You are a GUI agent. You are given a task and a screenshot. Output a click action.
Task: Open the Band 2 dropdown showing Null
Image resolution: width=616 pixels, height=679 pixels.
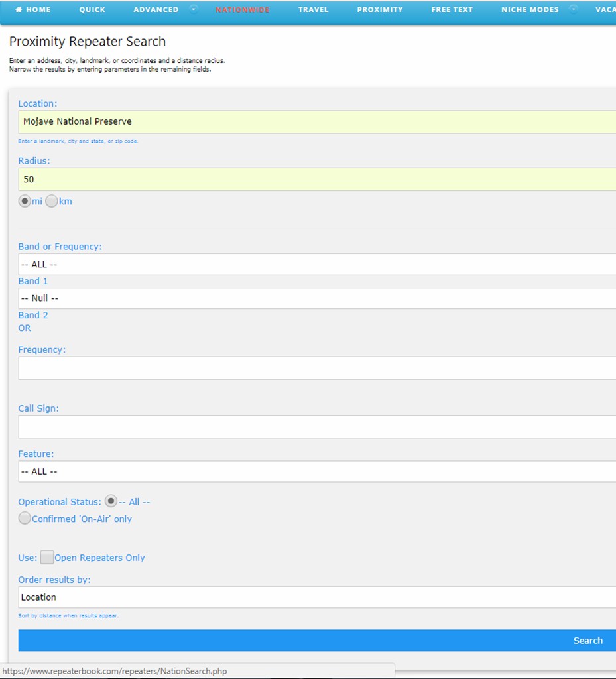pyautogui.click(x=317, y=298)
